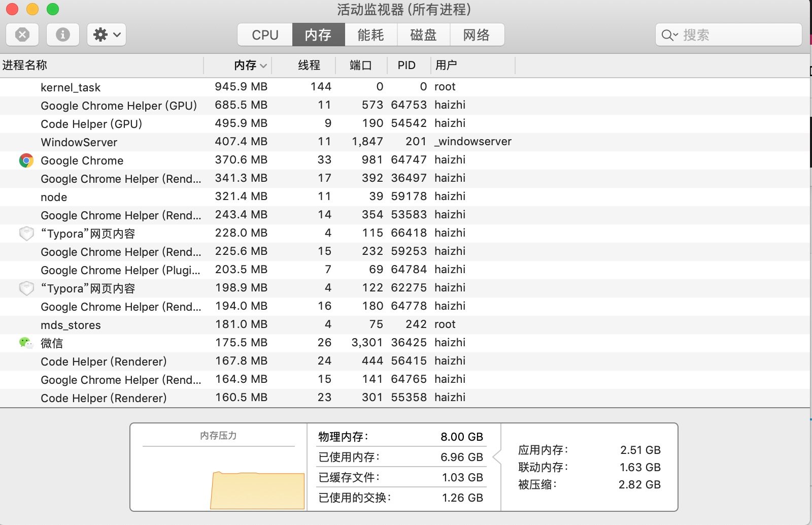The width and height of the screenshot is (812, 525).
Task: Select Chrome Helper using 341.3 MB
Action: tap(121, 179)
